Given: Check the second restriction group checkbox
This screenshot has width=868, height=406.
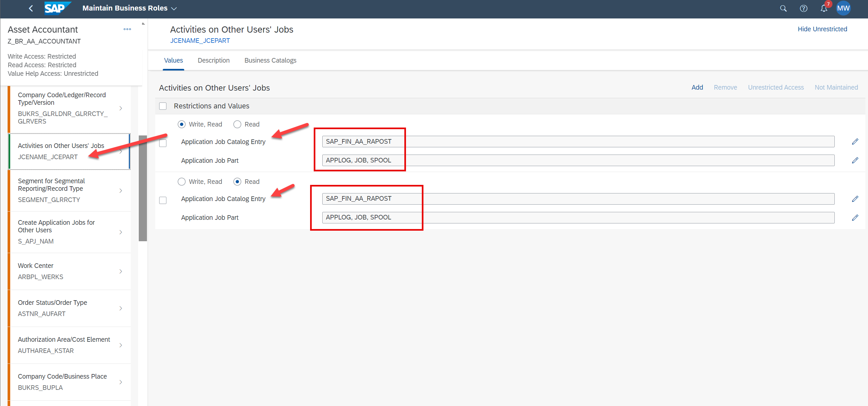Looking at the screenshot, I should point(163,200).
